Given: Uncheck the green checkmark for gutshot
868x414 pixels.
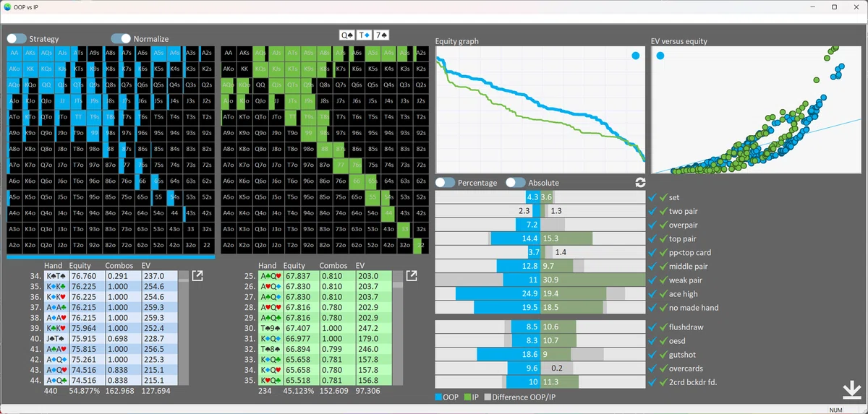Looking at the screenshot, I should [663, 355].
